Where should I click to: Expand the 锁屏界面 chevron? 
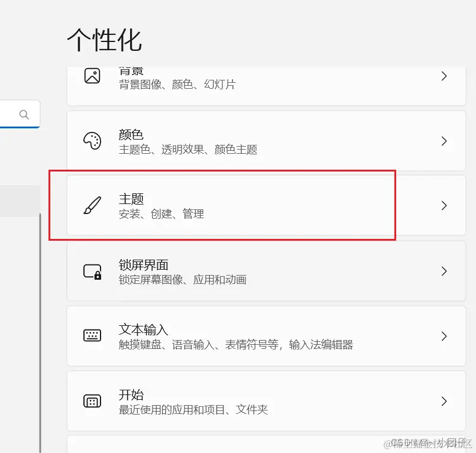click(444, 271)
